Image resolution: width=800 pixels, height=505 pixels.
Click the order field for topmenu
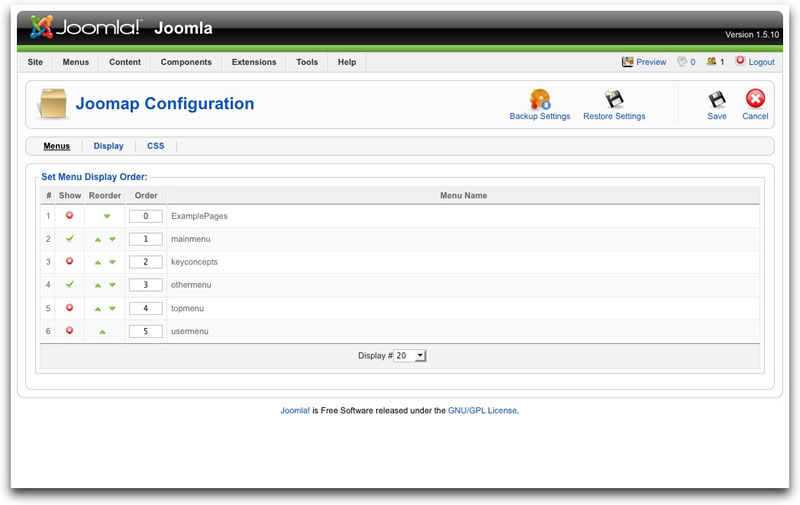point(145,309)
